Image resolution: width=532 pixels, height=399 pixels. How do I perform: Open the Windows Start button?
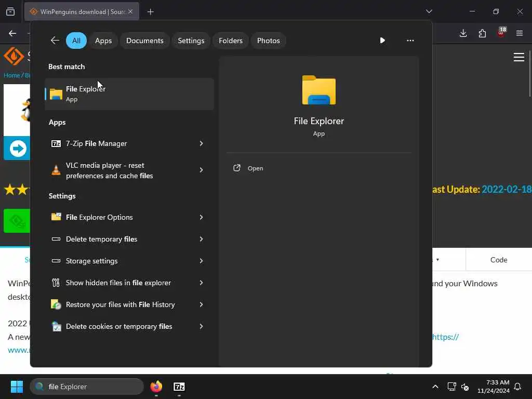(17, 387)
